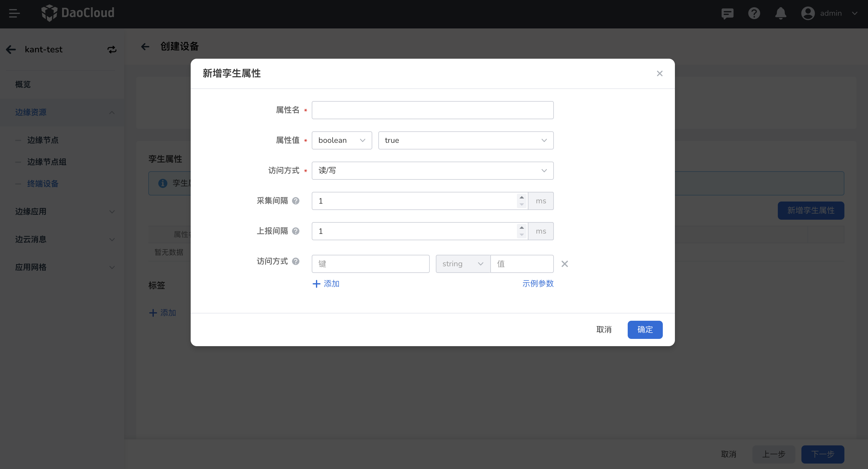Open the help question mark icon
The height and width of the screenshot is (469, 868).
[x=754, y=14]
